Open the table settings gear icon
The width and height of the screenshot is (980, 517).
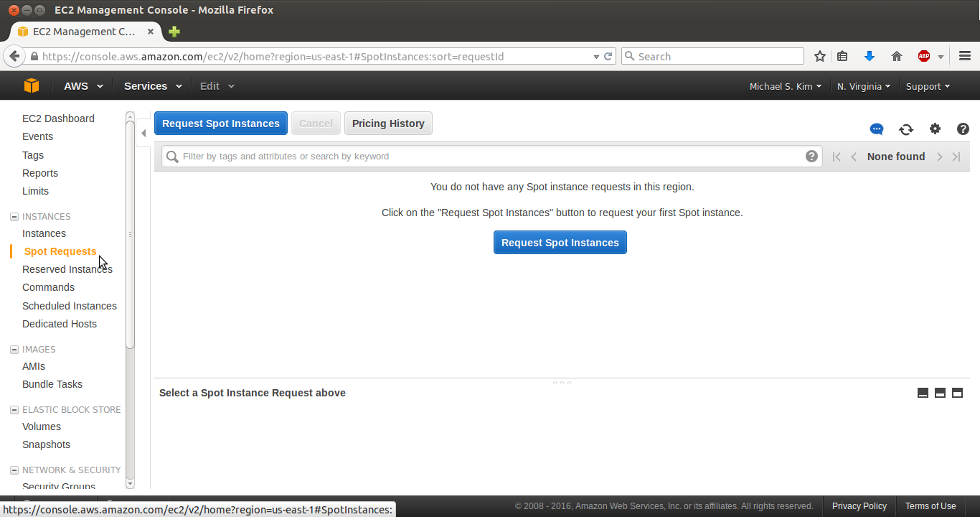(935, 129)
